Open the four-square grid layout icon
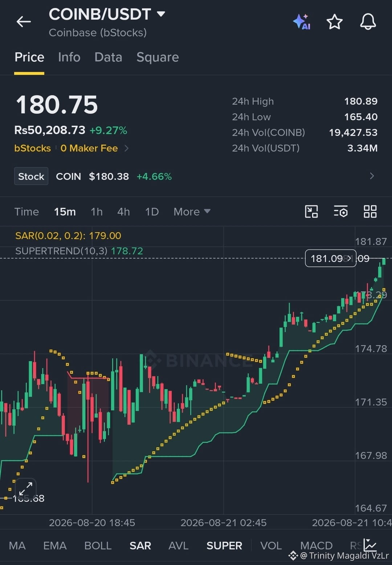 (370, 211)
